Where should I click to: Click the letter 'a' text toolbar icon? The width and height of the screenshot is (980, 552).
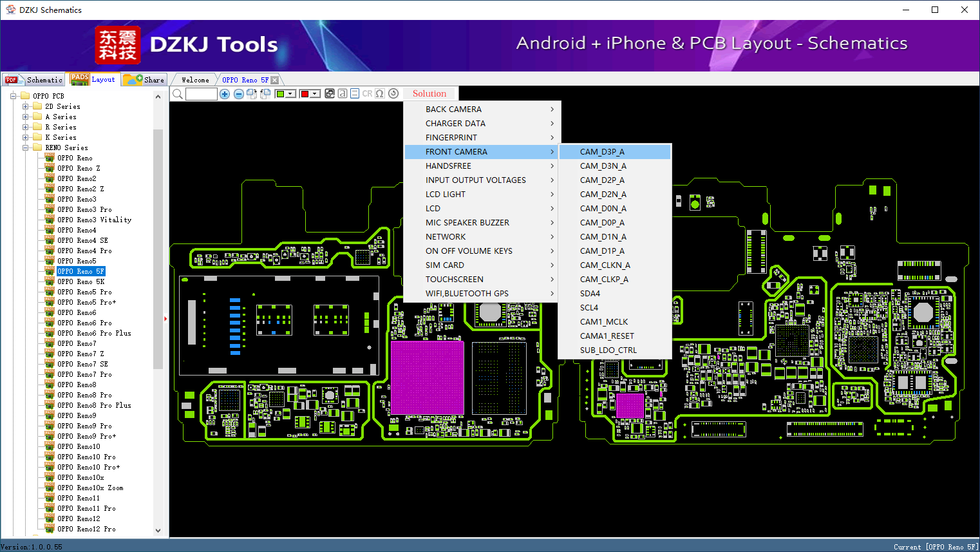point(343,93)
